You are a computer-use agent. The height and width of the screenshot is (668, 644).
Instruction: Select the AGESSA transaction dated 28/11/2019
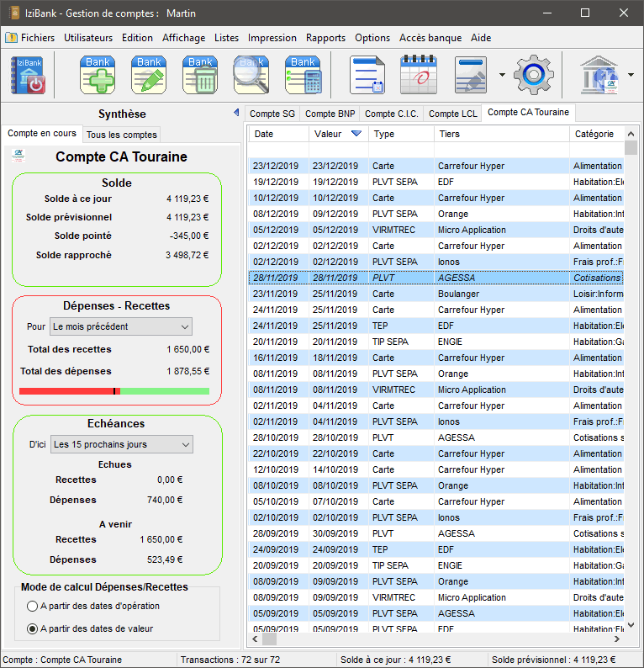[x=456, y=278]
